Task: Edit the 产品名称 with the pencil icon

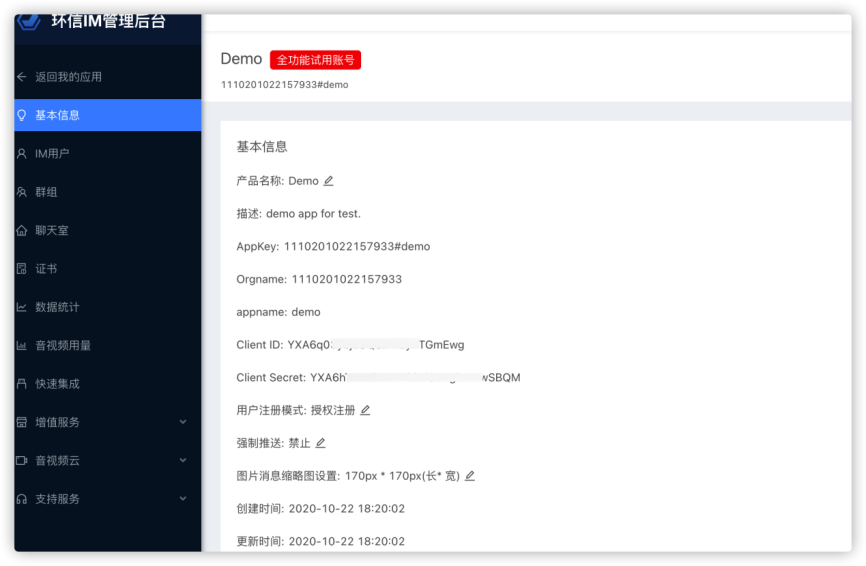Action: click(328, 181)
